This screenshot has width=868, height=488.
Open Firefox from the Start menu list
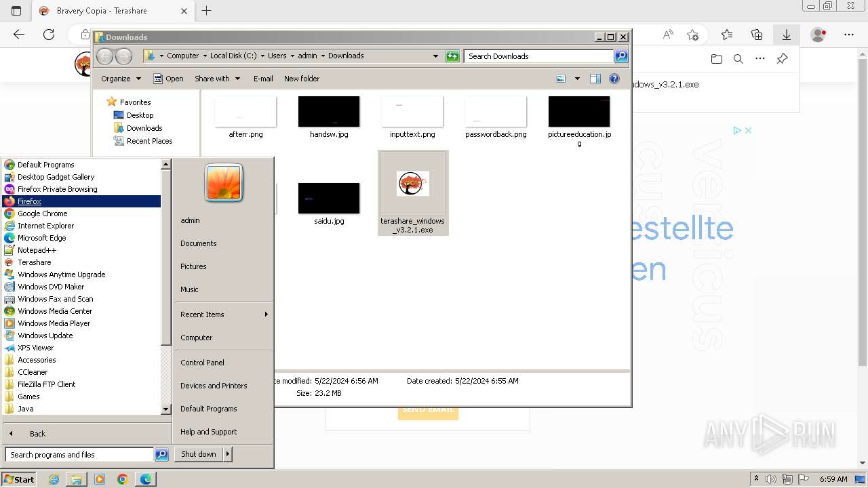81,201
